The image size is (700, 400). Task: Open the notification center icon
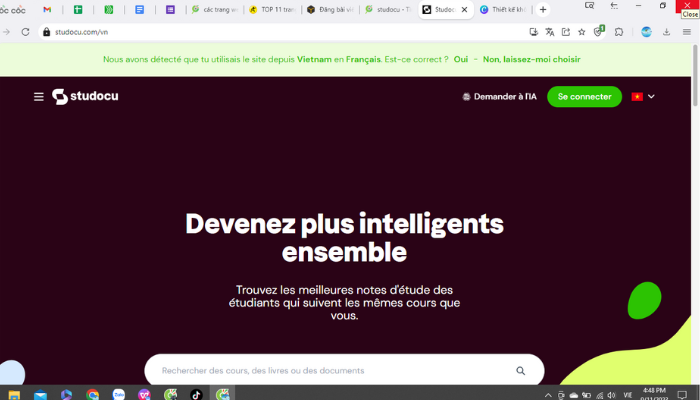pyautogui.click(x=682, y=395)
